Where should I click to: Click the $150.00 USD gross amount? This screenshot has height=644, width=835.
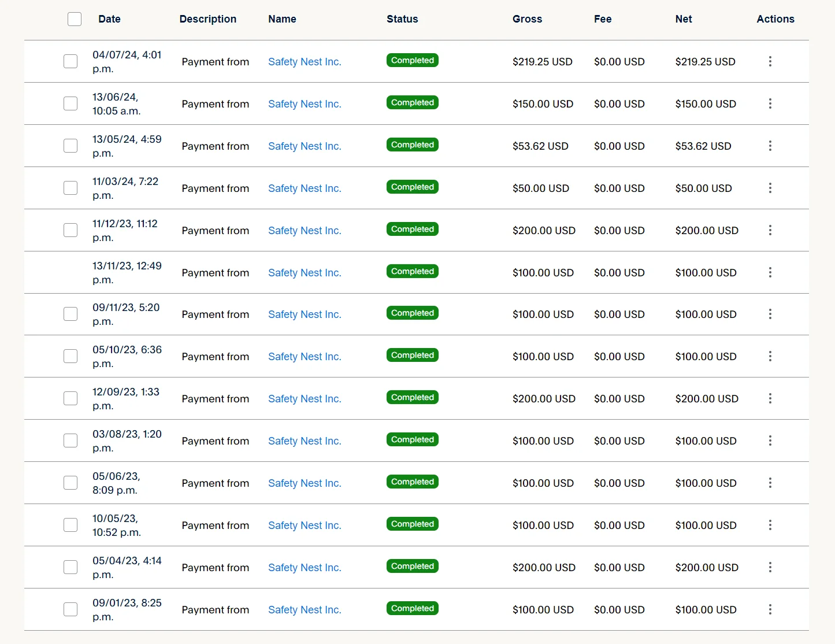pyautogui.click(x=543, y=104)
